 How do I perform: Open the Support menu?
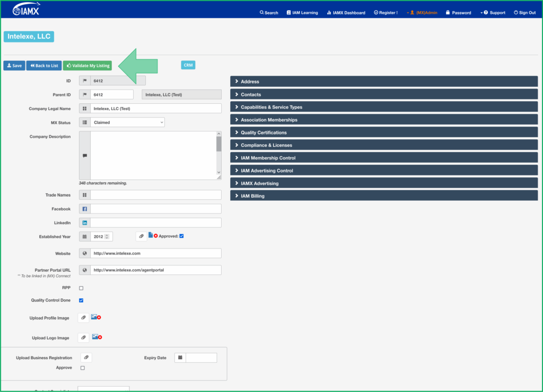click(493, 13)
